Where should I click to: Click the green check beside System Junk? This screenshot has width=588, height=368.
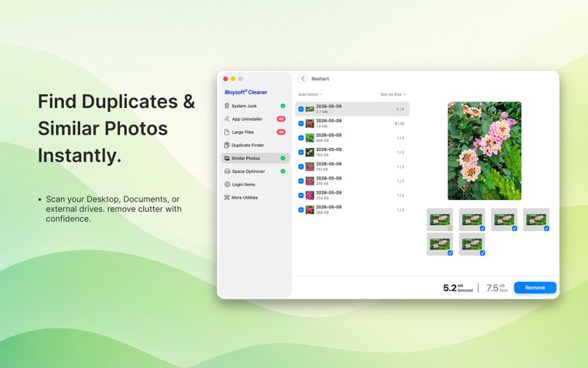(x=283, y=106)
